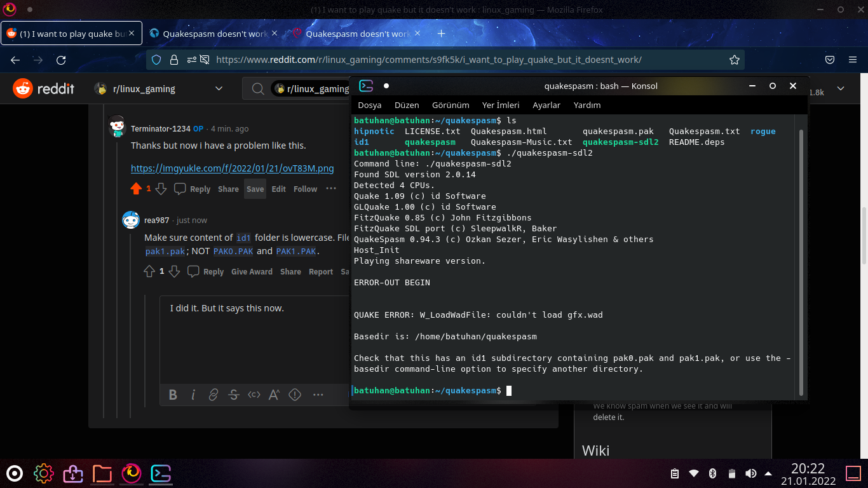
Task: Bookmark this page with the star icon
Action: pyautogui.click(x=735, y=60)
